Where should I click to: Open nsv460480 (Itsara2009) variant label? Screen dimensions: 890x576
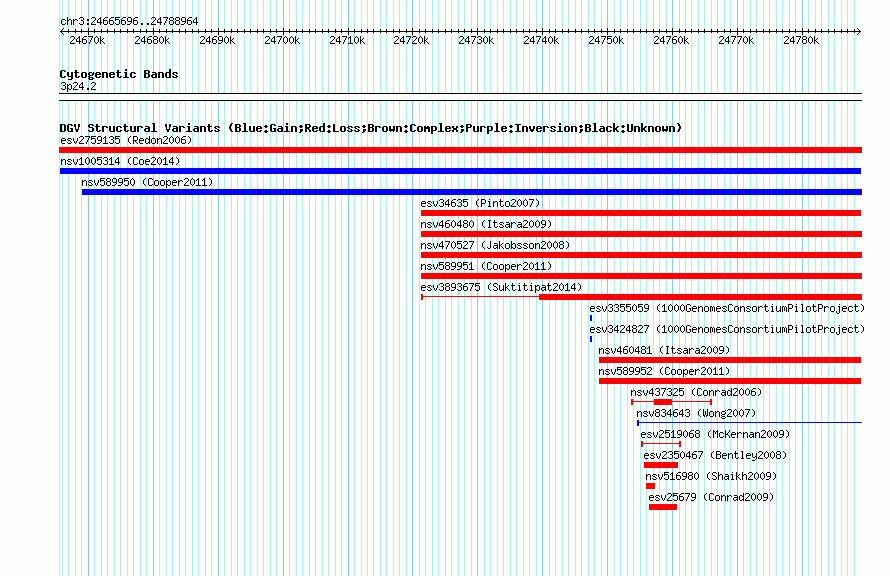486,224
